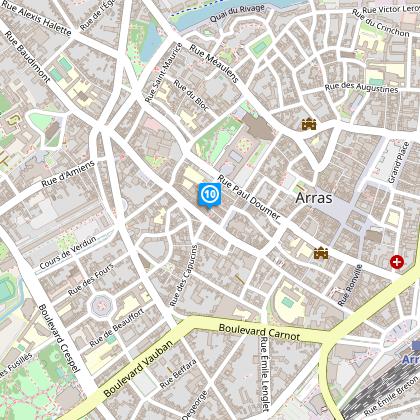Click the Rue d'Amiens street label
Viewport: 420px width, 420px height.
(68, 174)
